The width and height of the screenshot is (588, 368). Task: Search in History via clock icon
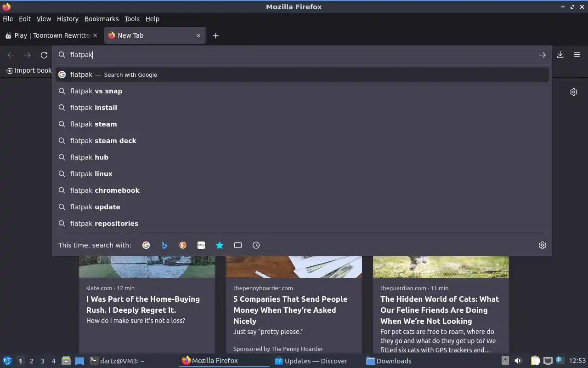pos(256,245)
